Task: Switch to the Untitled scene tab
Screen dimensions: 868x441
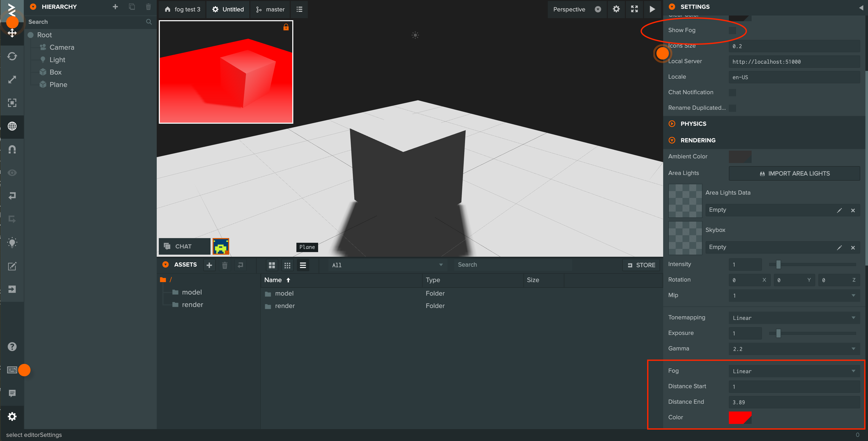Action: click(x=228, y=9)
